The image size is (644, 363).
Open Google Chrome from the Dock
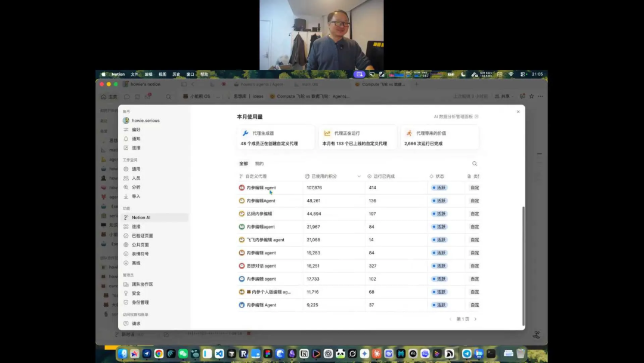(159, 353)
